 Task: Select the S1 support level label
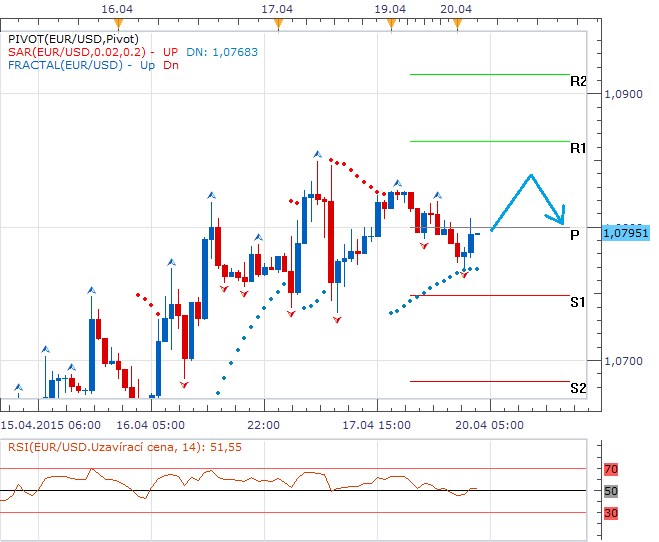pyautogui.click(x=577, y=301)
